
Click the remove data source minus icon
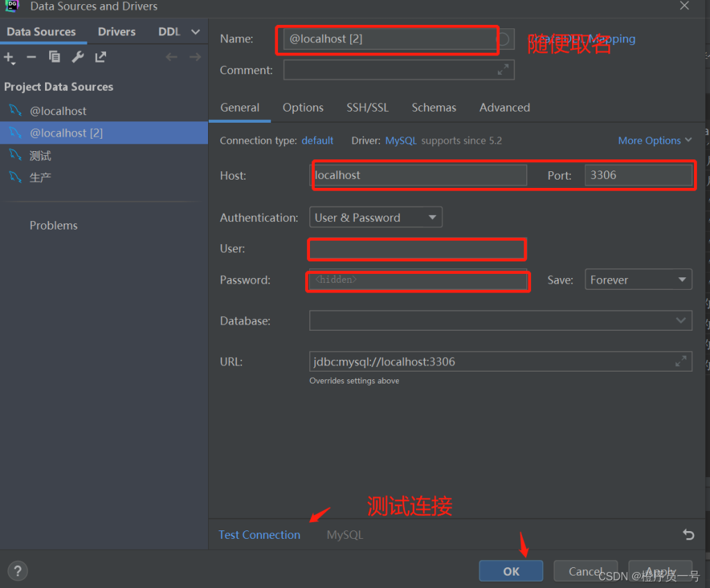(31, 57)
